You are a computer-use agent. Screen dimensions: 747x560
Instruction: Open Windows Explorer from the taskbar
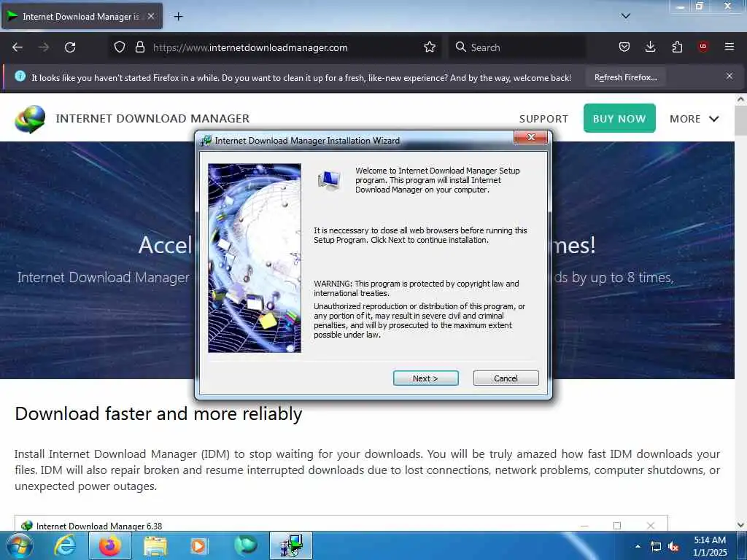pyautogui.click(x=155, y=545)
